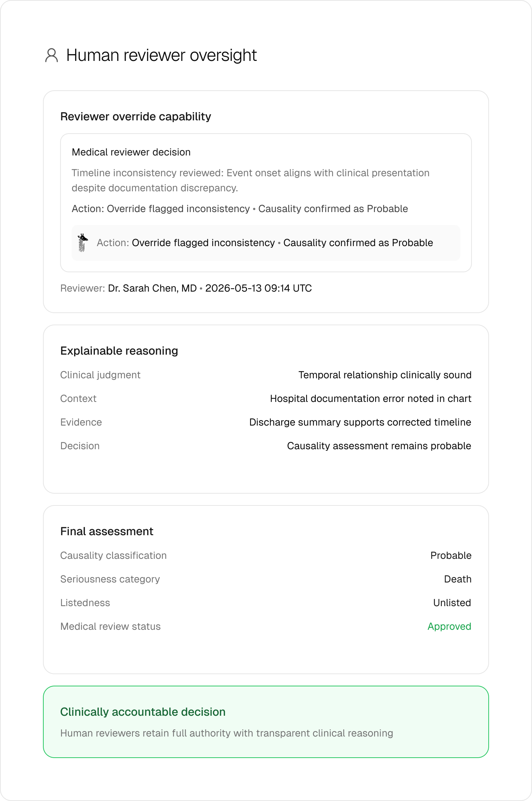Select Causality assessment remains probable value
532x801 pixels.
pyautogui.click(x=379, y=446)
